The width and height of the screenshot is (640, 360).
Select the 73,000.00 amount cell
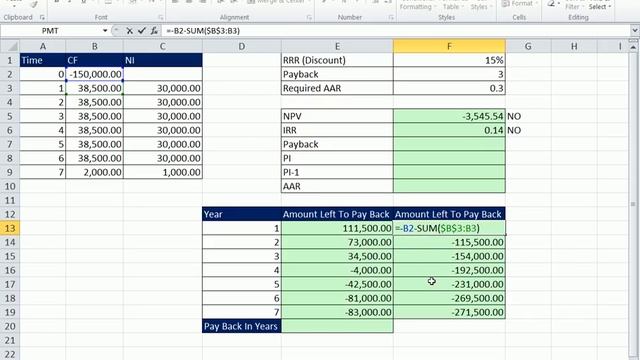coord(337,242)
